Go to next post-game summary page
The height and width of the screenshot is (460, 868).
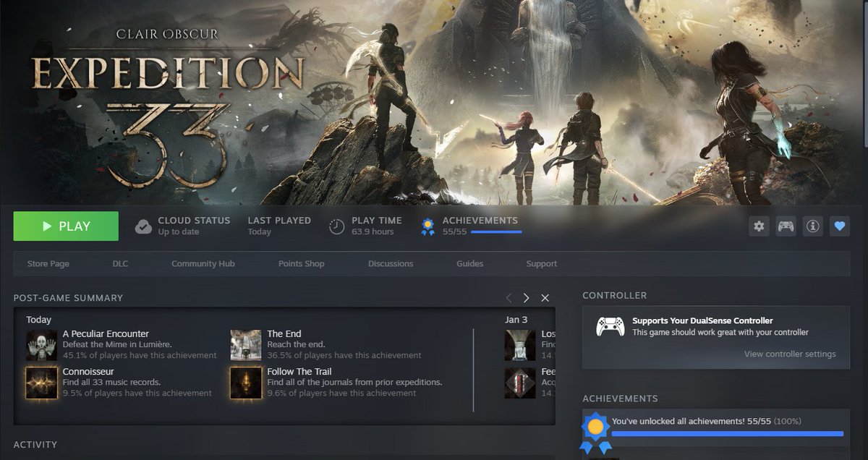tap(526, 298)
